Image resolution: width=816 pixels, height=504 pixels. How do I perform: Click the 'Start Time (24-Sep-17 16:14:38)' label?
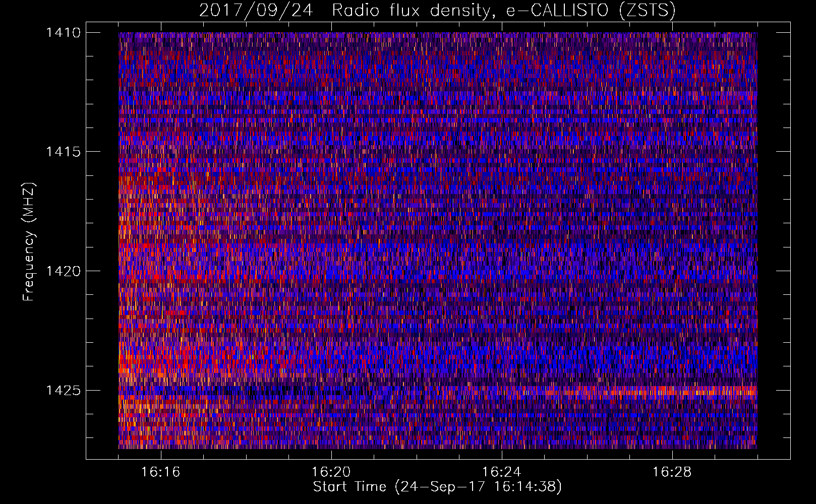[437, 487]
